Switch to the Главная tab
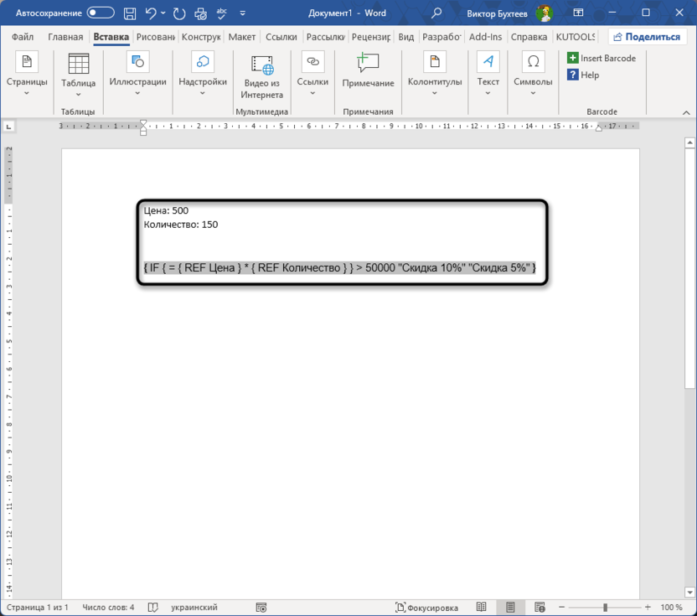 click(65, 37)
